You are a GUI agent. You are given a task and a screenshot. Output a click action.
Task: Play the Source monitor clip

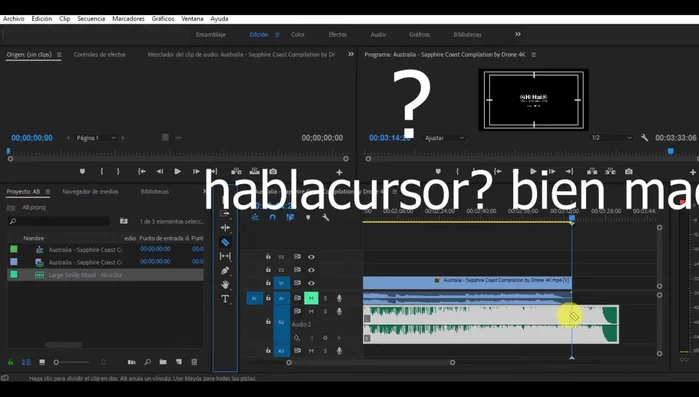[x=177, y=172]
